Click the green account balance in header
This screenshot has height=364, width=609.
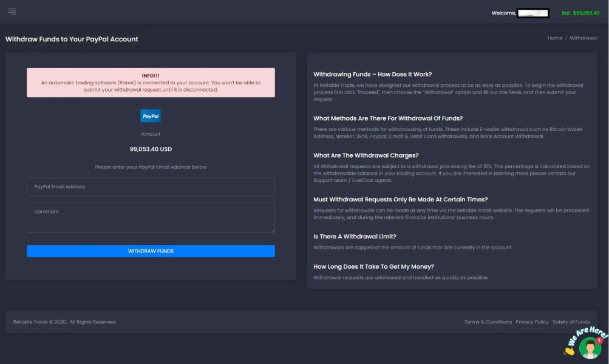point(580,13)
